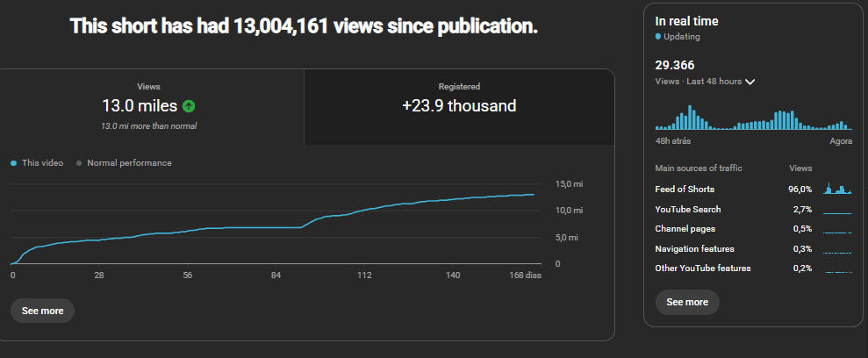Click the 0,5% value for Channel pages

click(x=802, y=228)
